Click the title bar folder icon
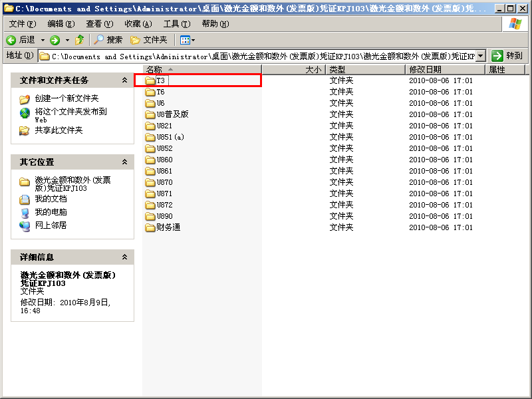The image size is (532, 399). [9, 8]
